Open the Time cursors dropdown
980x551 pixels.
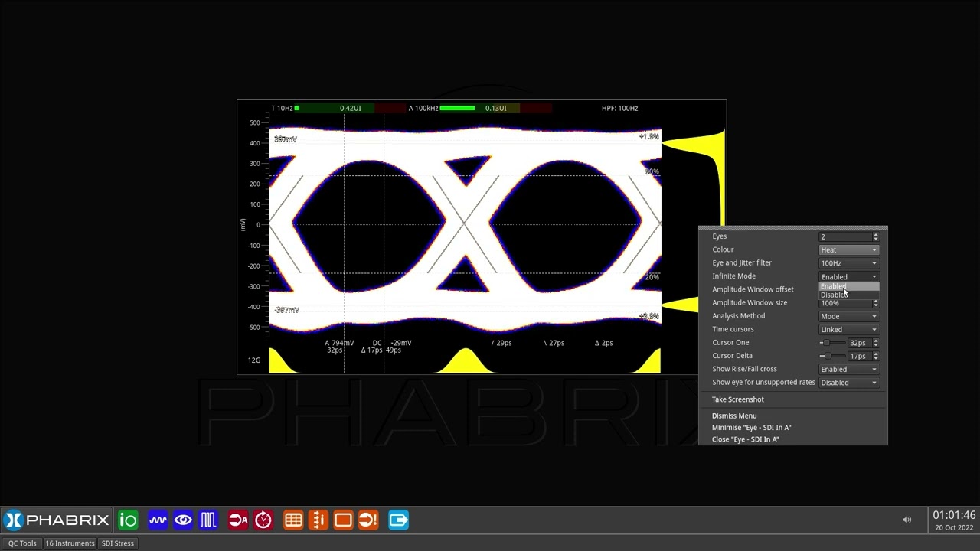[848, 329]
